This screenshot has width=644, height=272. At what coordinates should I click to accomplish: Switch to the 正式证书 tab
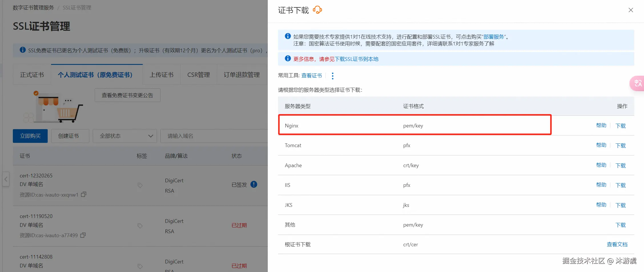pos(32,75)
